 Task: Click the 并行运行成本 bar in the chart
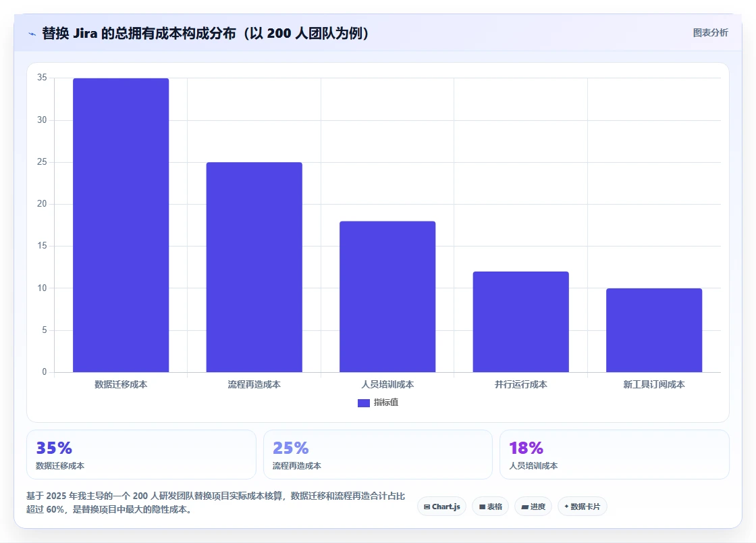point(520,321)
